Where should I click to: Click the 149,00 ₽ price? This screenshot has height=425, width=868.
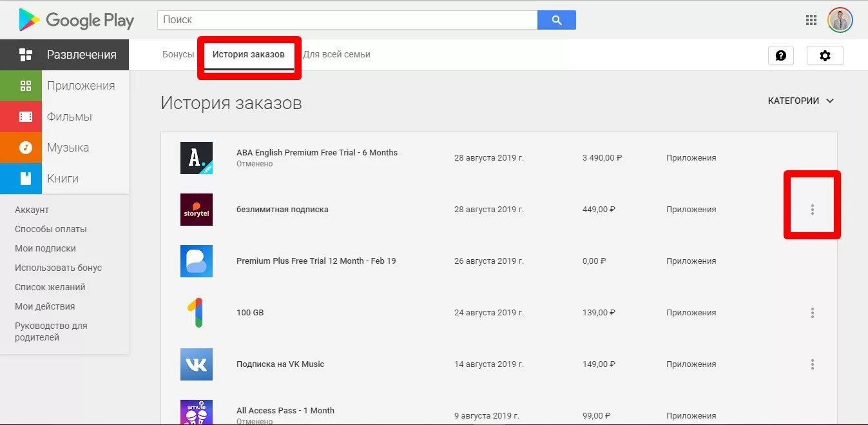(599, 364)
